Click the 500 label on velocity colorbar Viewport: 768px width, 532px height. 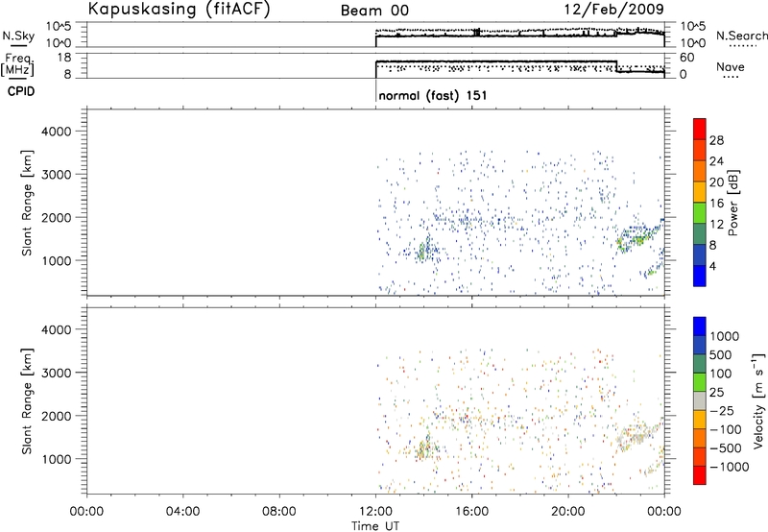click(x=721, y=354)
